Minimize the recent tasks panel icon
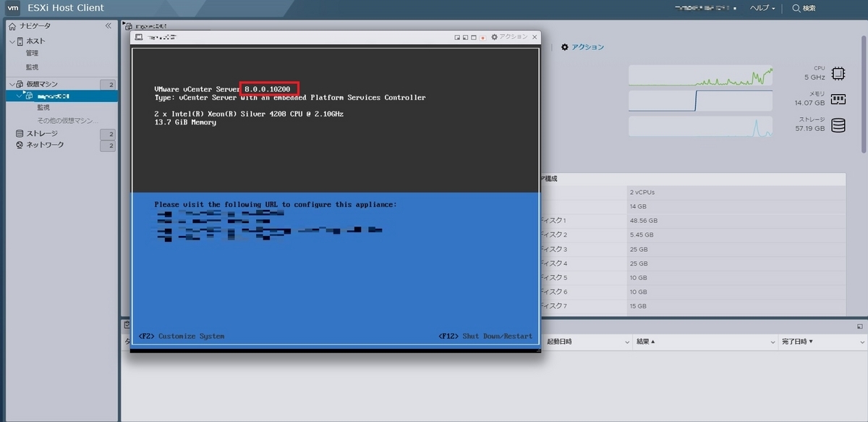868x422 pixels. [860, 326]
